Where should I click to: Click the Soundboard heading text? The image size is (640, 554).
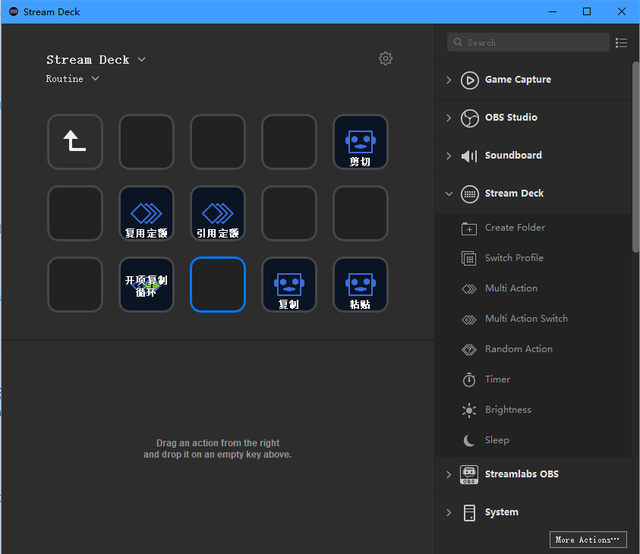pos(513,156)
